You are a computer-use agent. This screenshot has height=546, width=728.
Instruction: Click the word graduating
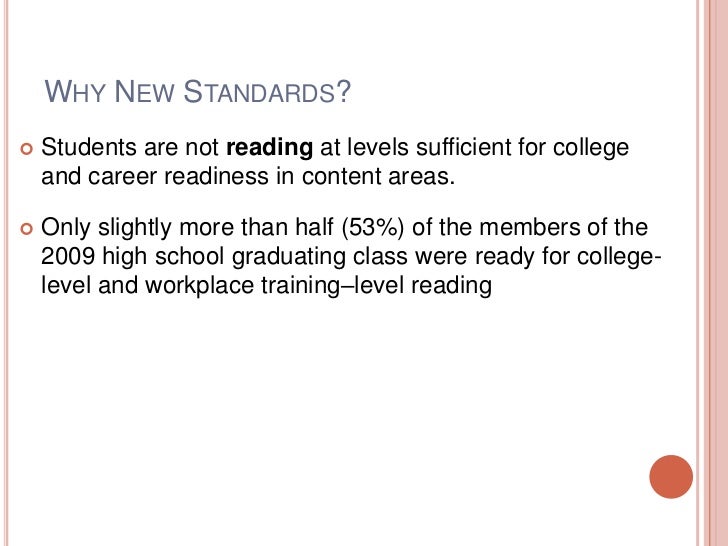(289, 258)
